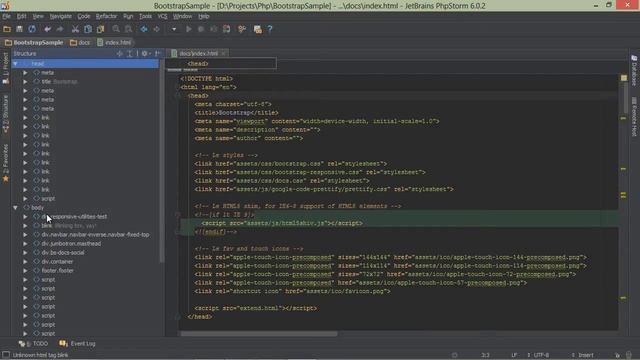Image resolution: width=640 pixels, height=360 pixels.
Task: Click the Save All toolbar icon
Action: click(x=19, y=29)
